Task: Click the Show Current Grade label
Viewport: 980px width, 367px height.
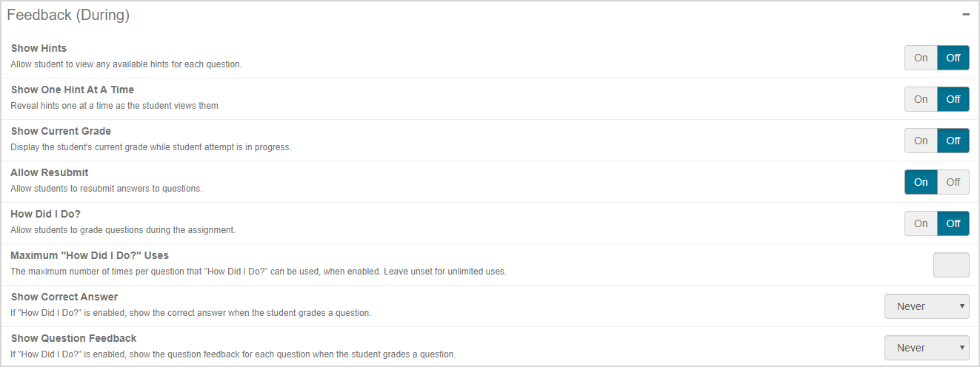Action: (x=61, y=131)
